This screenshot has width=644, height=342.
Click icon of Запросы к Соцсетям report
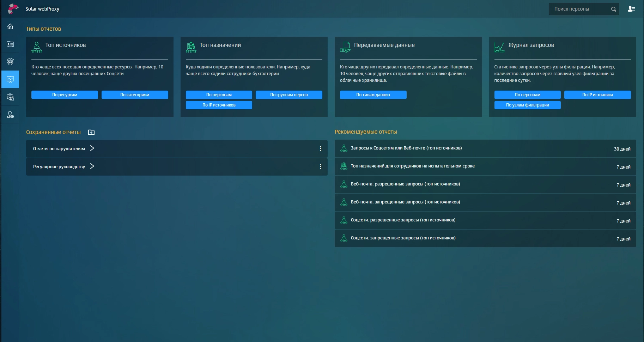pos(344,148)
